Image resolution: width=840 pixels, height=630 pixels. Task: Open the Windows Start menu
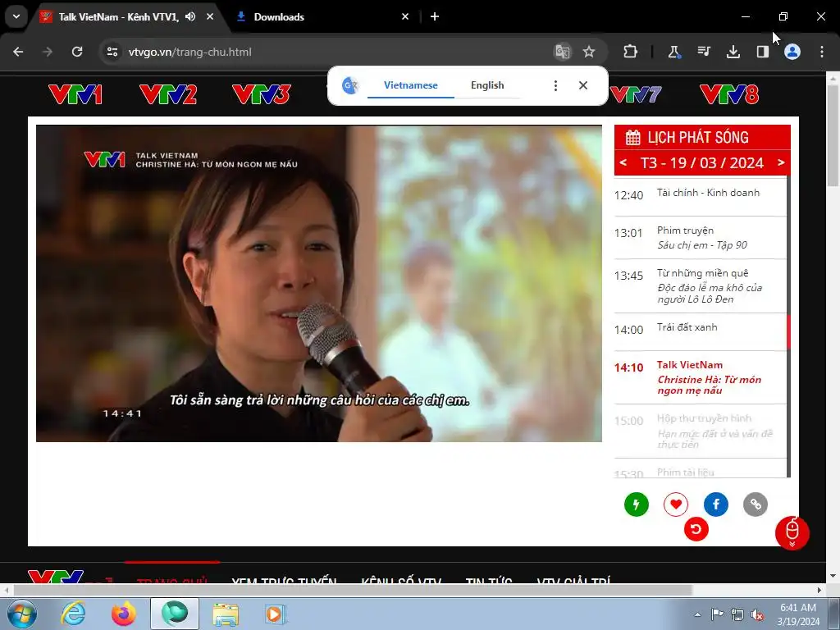click(22, 614)
